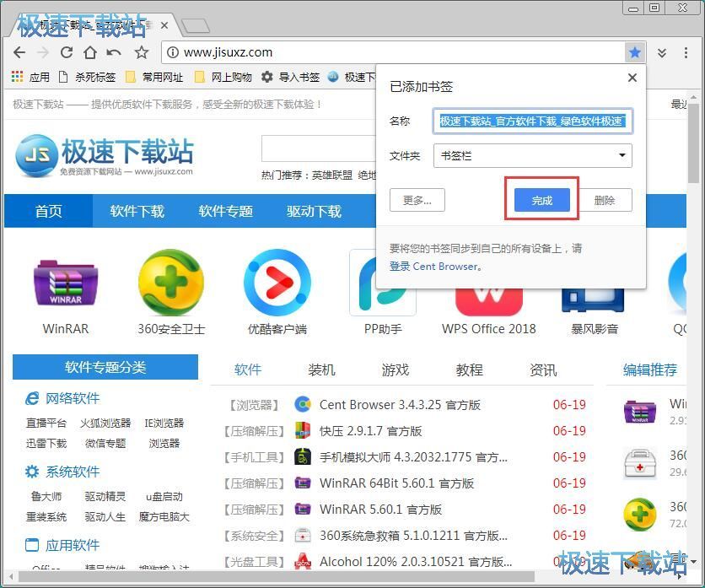Switch to the 教程 list tab
This screenshot has width=705, height=588.
[470, 370]
